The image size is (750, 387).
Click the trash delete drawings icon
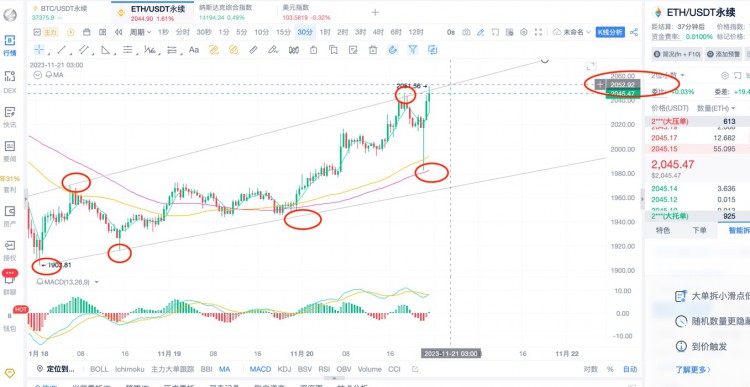pos(373,50)
